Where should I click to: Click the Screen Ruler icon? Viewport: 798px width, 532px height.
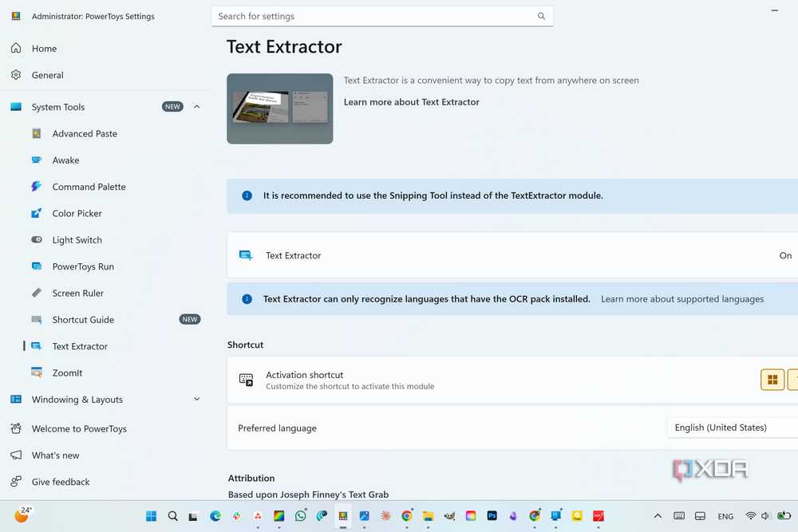point(37,293)
